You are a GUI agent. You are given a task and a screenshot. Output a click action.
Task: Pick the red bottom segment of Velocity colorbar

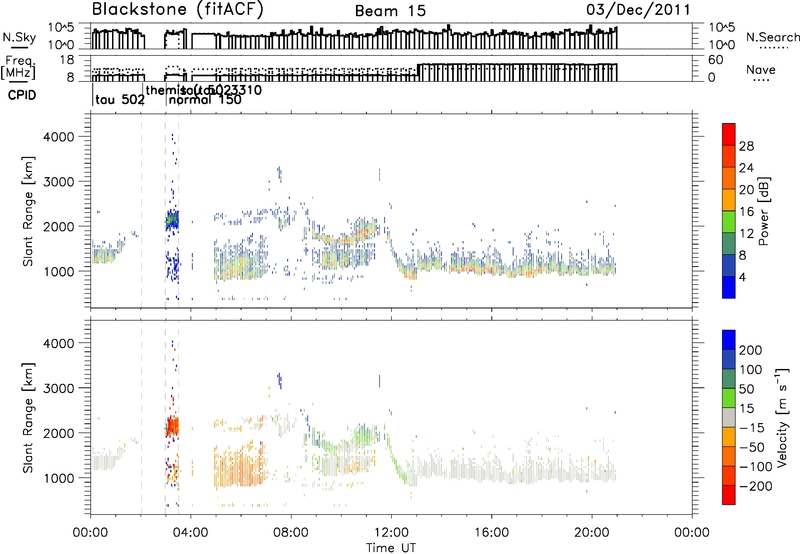pos(729,494)
